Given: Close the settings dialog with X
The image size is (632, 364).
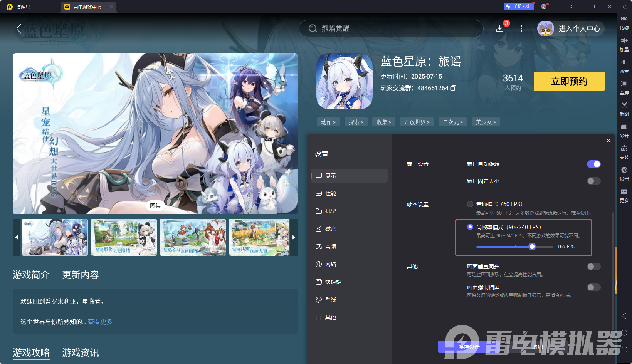Looking at the screenshot, I should (x=608, y=141).
